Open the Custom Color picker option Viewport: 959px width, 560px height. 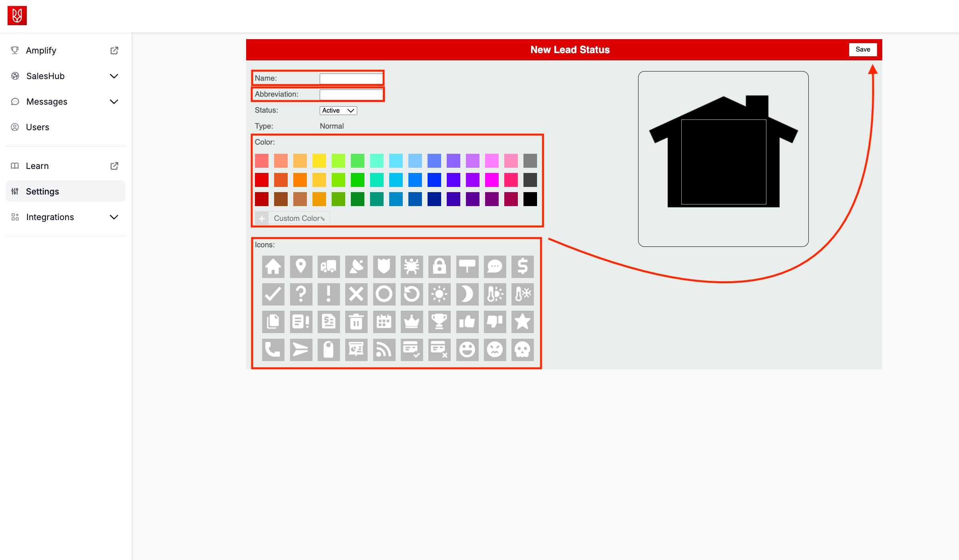[292, 218]
